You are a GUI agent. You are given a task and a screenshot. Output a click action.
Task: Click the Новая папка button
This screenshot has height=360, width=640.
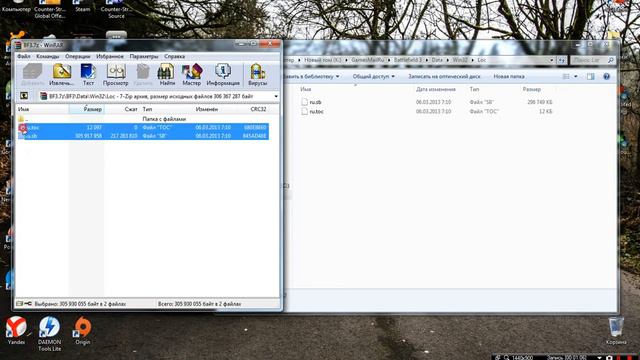509,76
